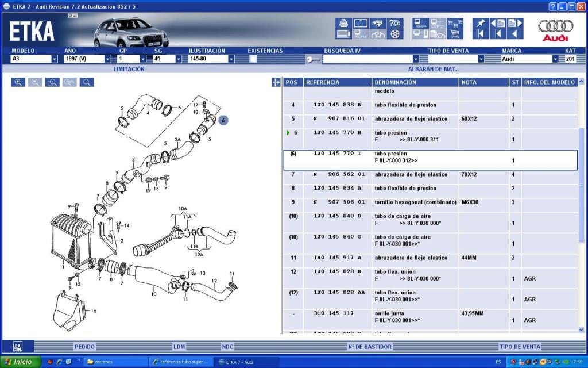Expand the SG 45 dropdown
The height and width of the screenshot is (368, 588).
pyautogui.click(x=179, y=59)
